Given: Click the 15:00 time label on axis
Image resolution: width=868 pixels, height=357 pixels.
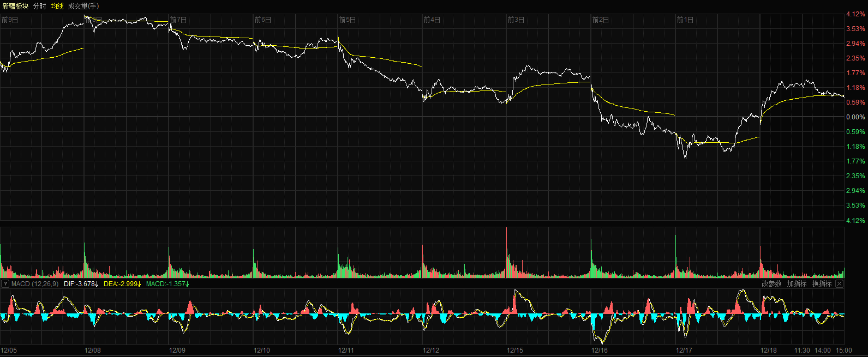Looking at the screenshot, I should tap(843, 350).
